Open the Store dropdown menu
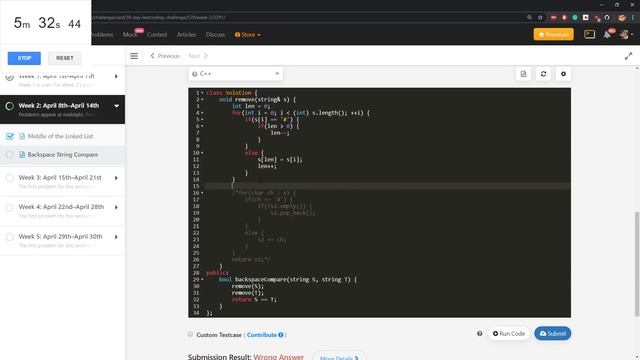 coord(248,35)
